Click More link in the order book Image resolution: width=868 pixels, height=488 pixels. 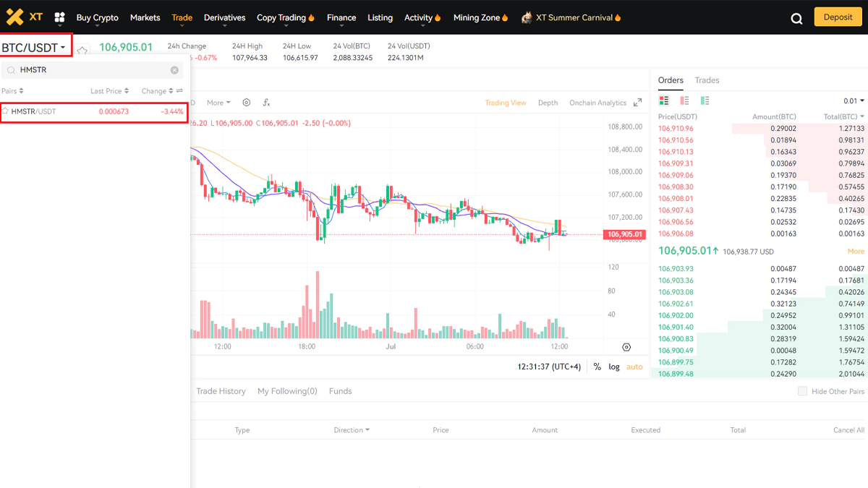(x=856, y=252)
